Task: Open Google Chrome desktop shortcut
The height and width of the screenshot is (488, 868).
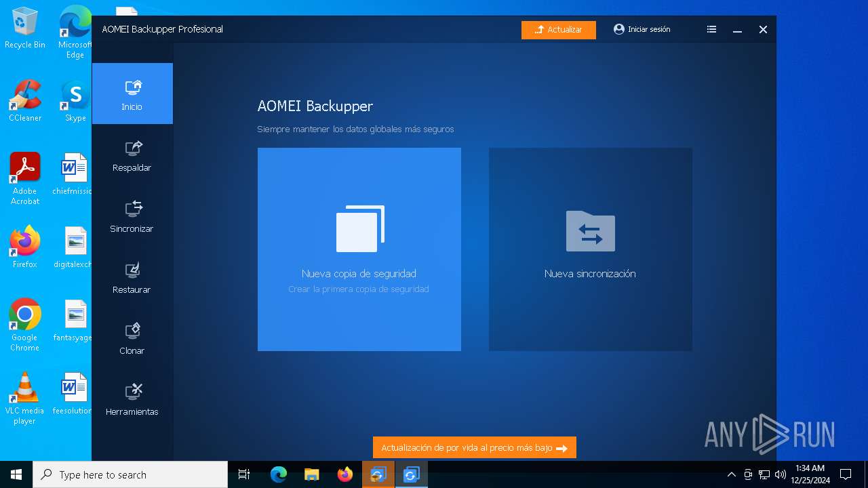Action: pos(25,325)
